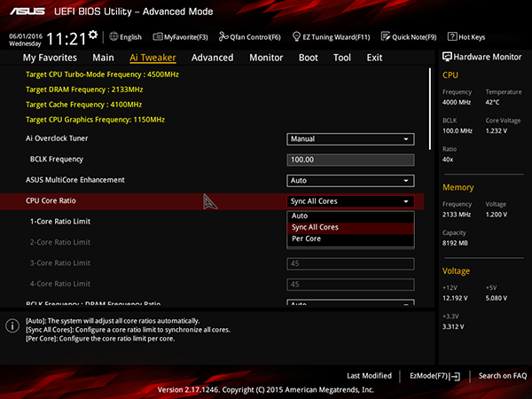This screenshot has width=532, height=399.
Task: Open the Tool tab
Action: pos(342,58)
